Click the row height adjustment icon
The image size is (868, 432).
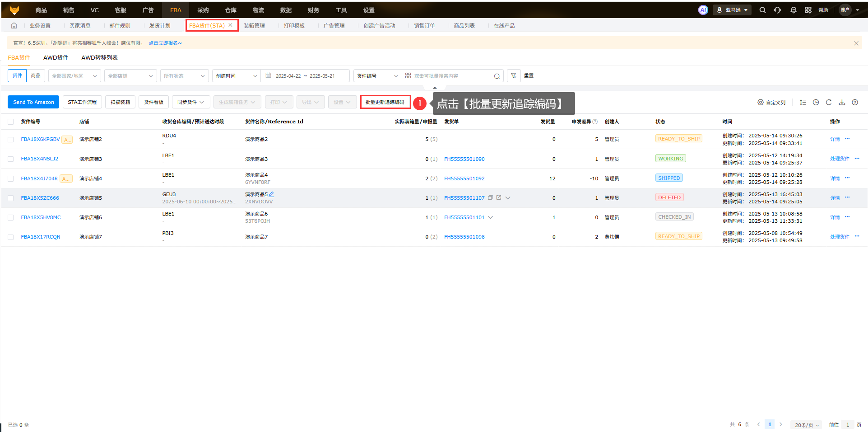pos(803,103)
